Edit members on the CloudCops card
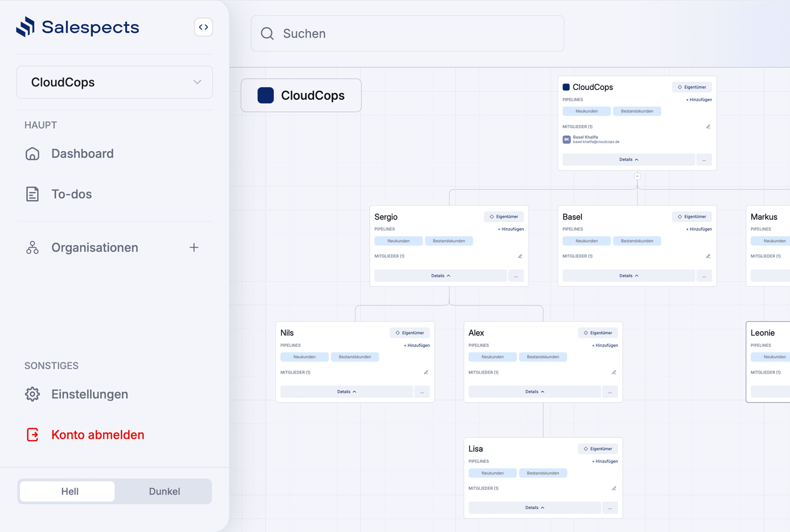The width and height of the screenshot is (790, 532). [708, 127]
